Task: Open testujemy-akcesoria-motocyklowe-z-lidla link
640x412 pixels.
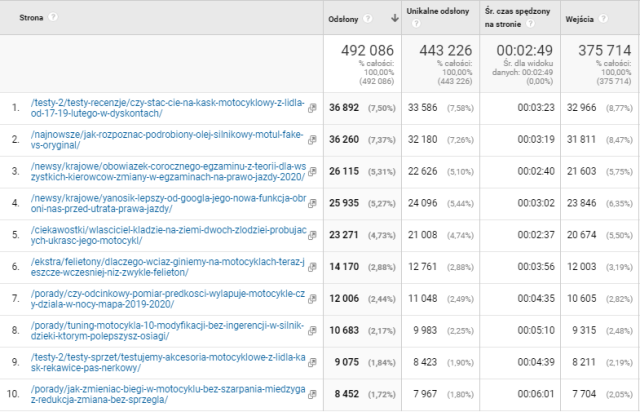Action: tap(168, 363)
